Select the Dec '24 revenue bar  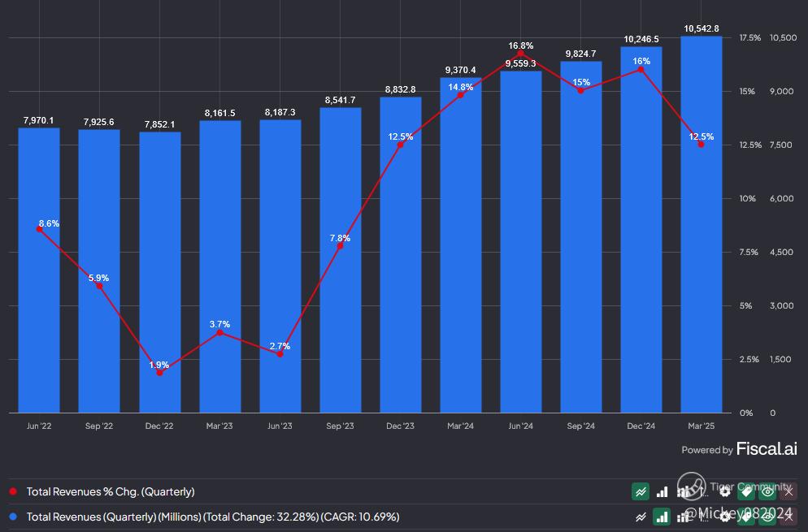pos(641,230)
